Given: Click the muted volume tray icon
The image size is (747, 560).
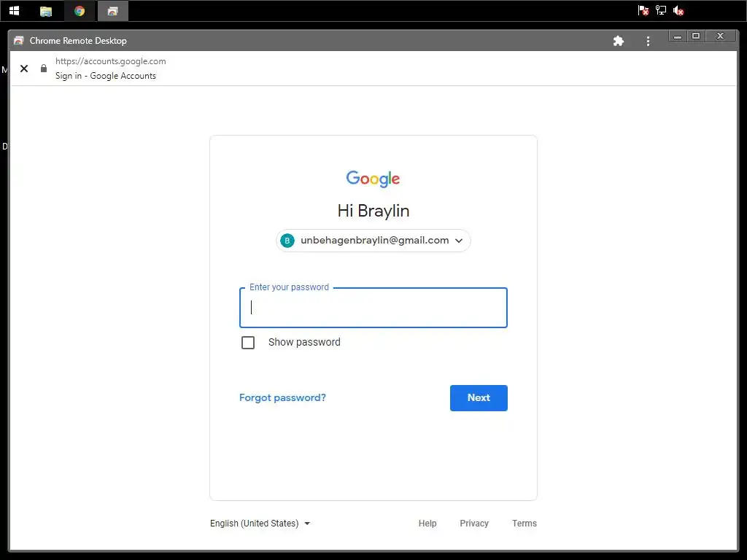Looking at the screenshot, I should [x=678, y=10].
